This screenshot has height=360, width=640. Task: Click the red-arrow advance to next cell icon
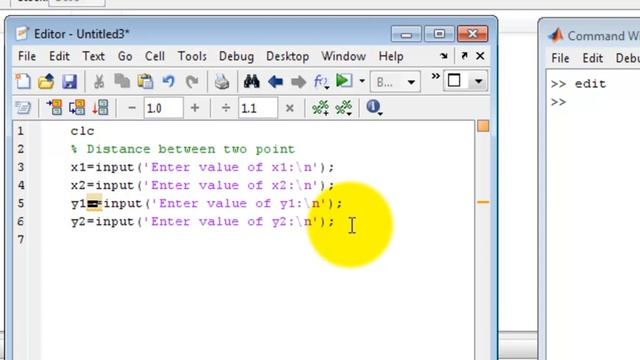[100, 108]
